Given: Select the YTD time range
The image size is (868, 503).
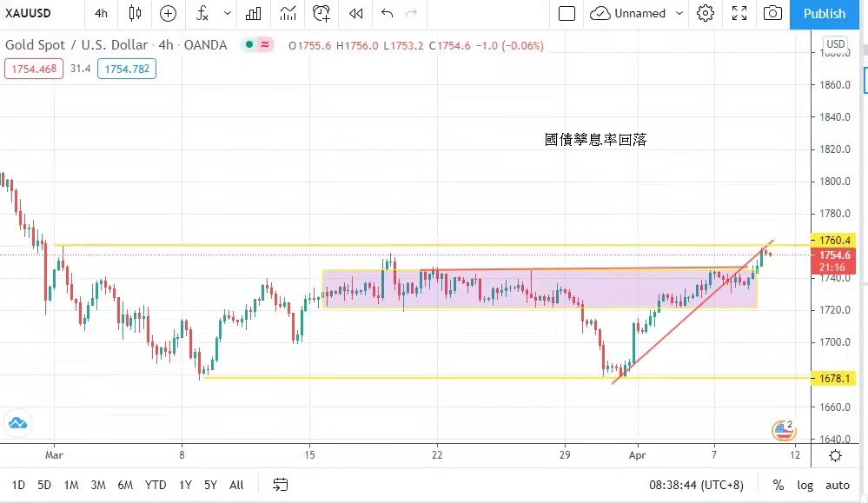Looking at the screenshot, I should tap(156, 485).
